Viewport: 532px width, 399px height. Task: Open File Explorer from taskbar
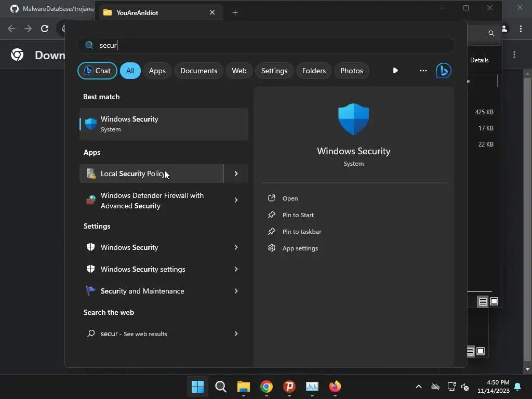(243, 387)
